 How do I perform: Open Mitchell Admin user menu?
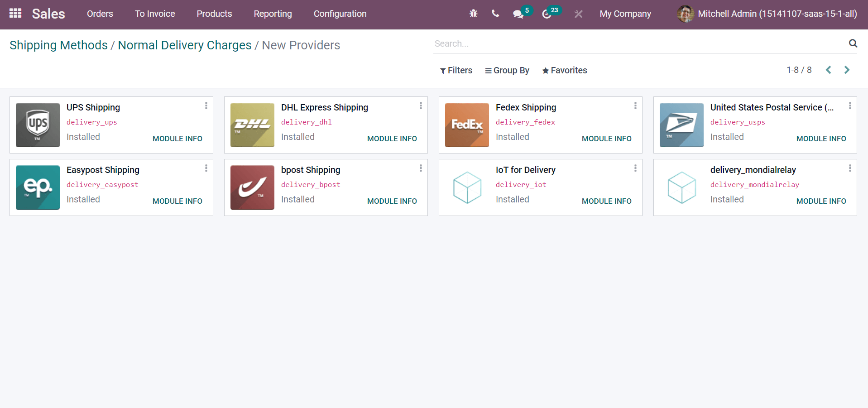(767, 14)
